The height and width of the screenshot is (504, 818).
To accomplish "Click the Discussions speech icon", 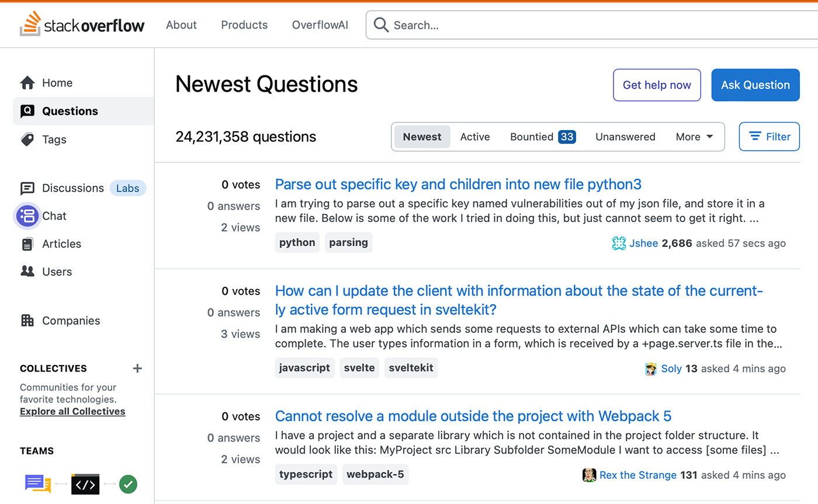I will (x=27, y=188).
